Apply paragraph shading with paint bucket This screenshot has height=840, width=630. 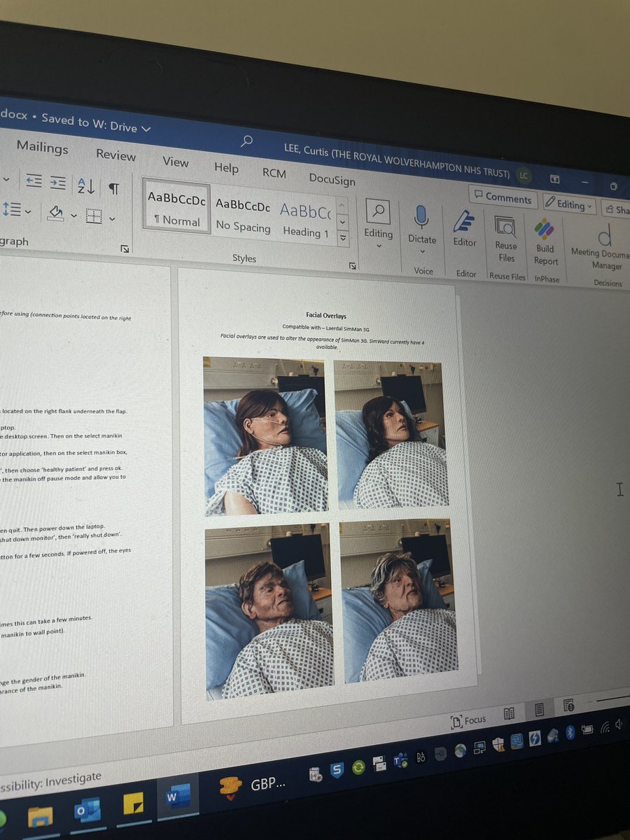click(55, 213)
